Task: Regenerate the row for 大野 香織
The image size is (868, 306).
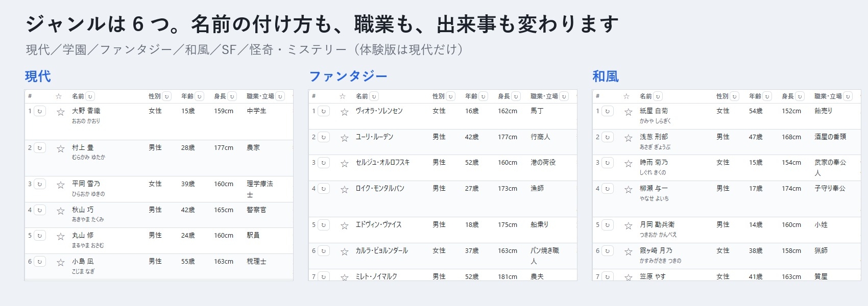Action: click(x=40, y=111)
